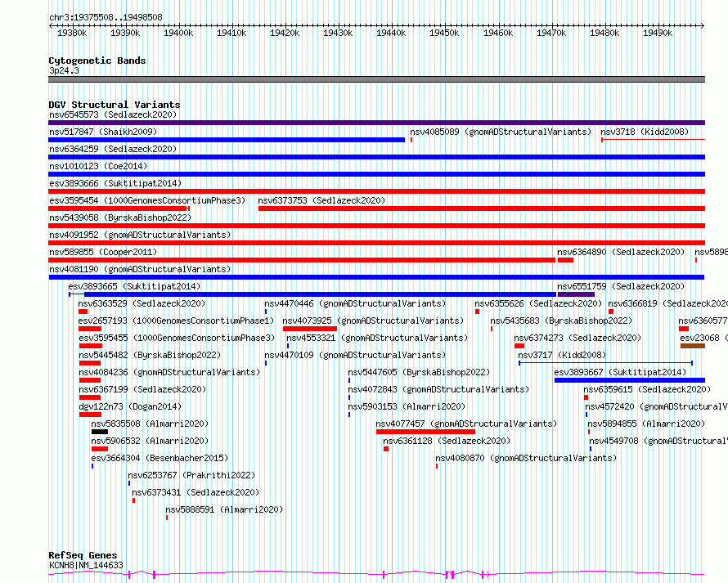
Task: Click the nsv4572420 variant label
Action: click(x=656, y=406)
